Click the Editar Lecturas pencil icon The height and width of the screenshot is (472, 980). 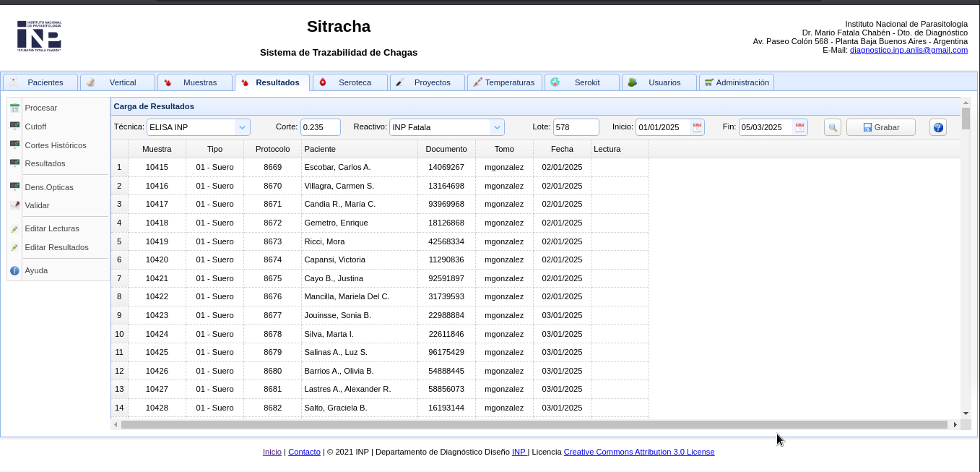(14, 229)
